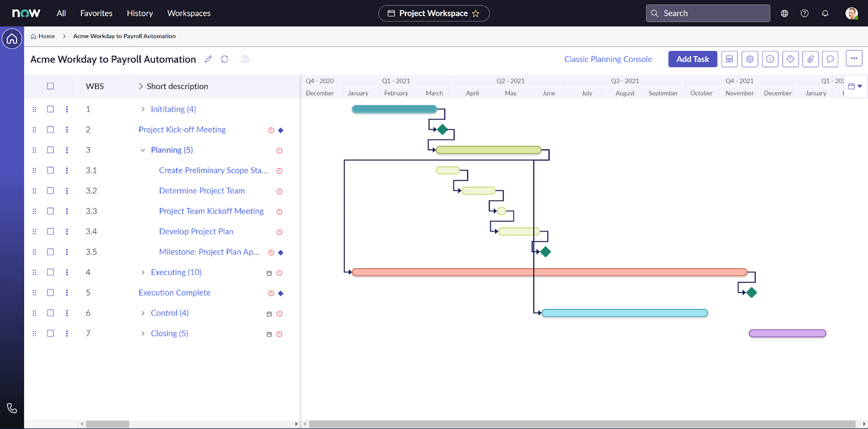
Task: Open comments with the speech bubble icon
Action: coord(831,59)
